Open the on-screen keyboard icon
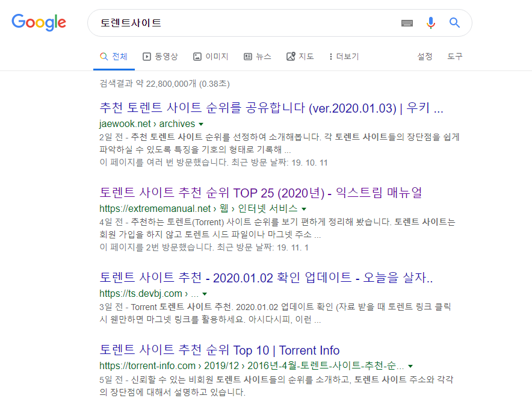The image size is (532, 407). [x=407, y=23]
